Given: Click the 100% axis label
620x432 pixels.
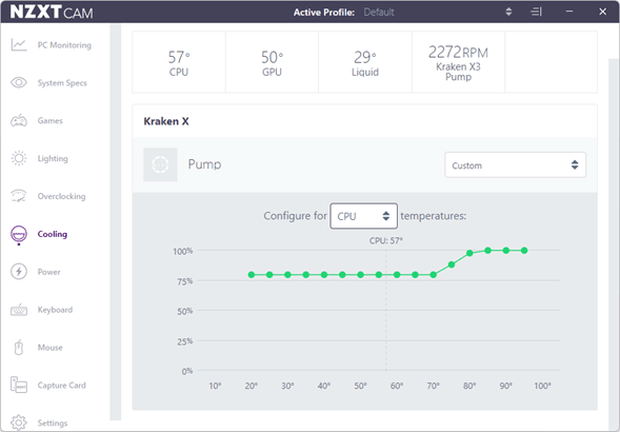Looking at the screenshot, I should coord(183,251).
